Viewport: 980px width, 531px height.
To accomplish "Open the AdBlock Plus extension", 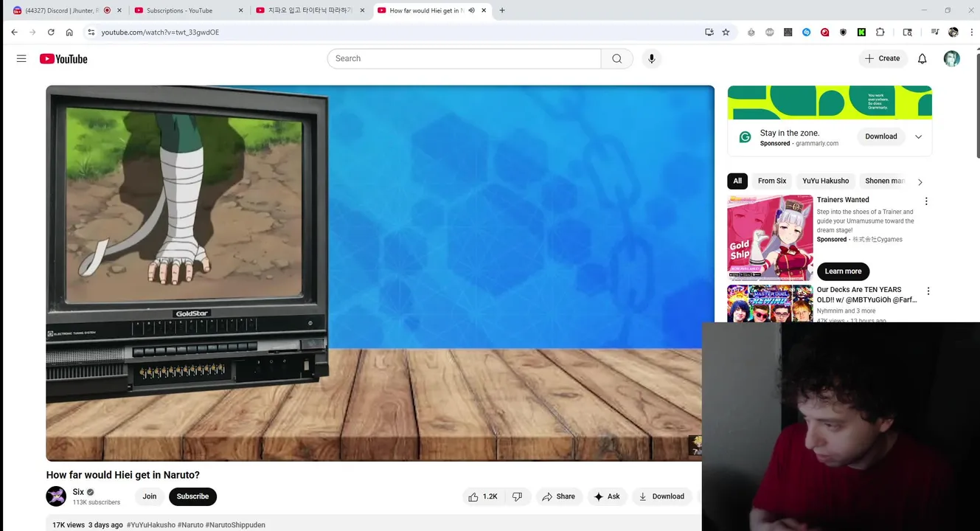I will click(x=770, y=32).
